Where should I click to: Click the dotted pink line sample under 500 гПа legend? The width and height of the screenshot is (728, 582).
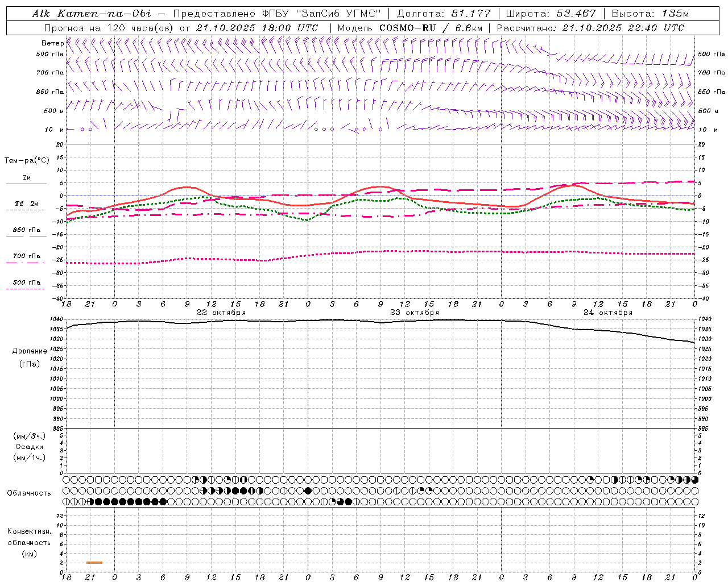point(25,289)
